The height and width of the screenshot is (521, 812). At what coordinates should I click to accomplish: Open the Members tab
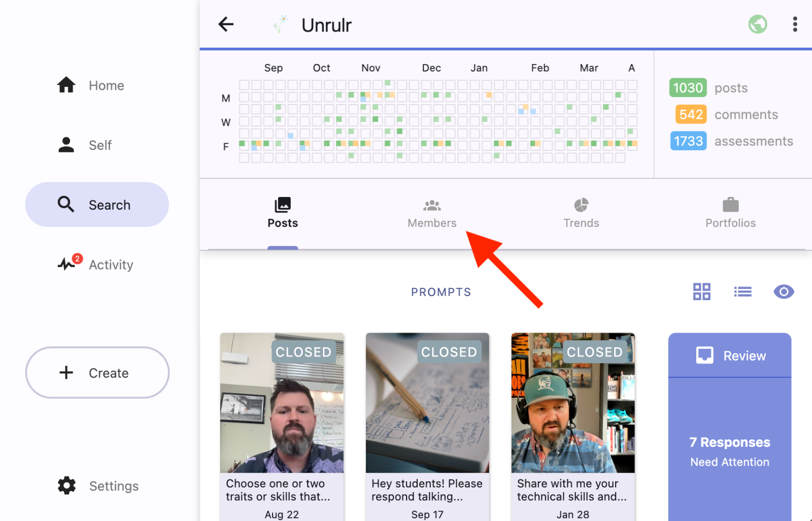432,213
